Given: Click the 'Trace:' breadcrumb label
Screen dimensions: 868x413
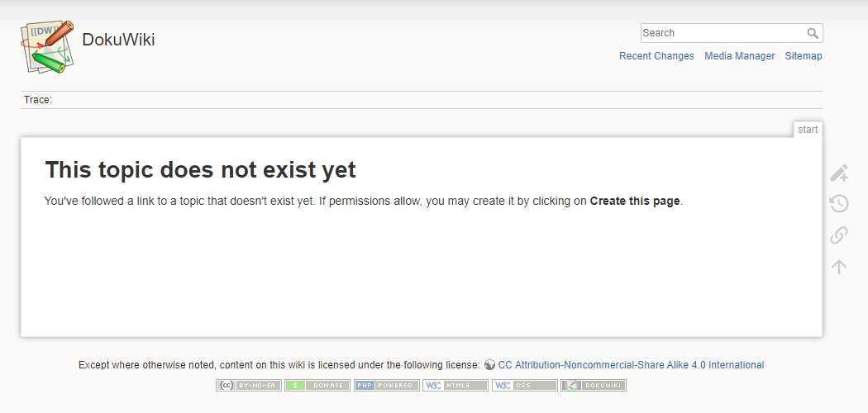Looking at the screenshot, I should point(38,100).
